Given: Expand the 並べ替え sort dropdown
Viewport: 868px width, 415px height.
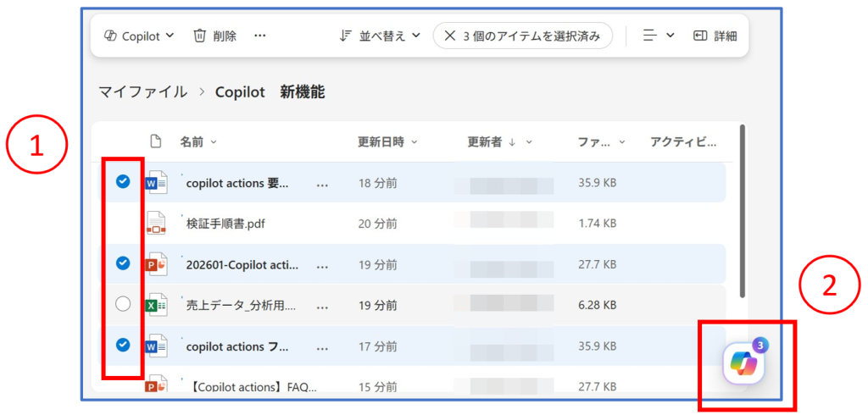Looking at the screenshot, I should [x=380, y=36].
